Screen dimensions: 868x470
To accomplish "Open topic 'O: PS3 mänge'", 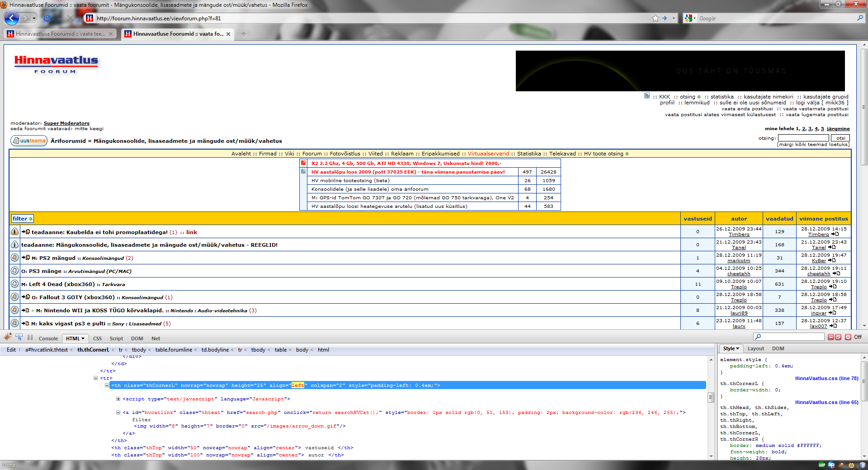I will (x=41, y=271).
